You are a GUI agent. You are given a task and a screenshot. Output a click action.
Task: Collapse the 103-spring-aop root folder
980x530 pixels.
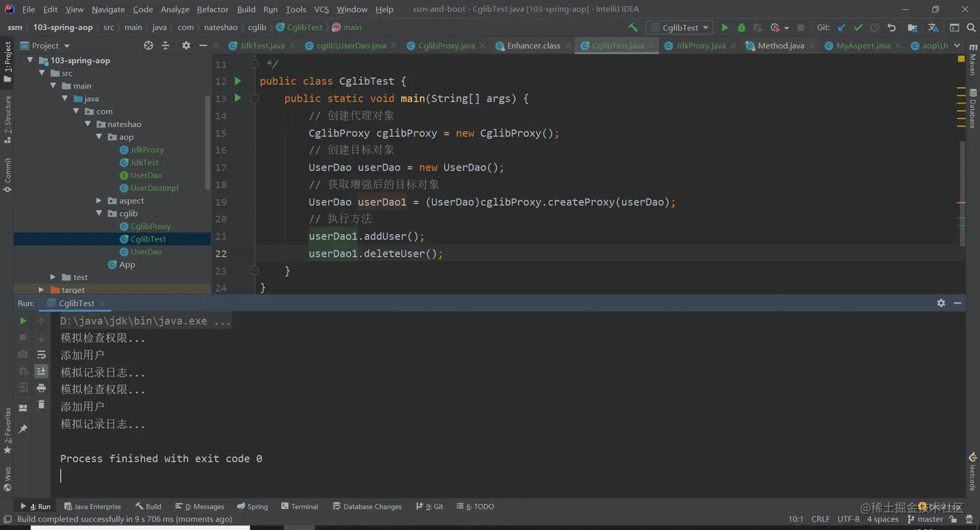[x=30, y=60]
